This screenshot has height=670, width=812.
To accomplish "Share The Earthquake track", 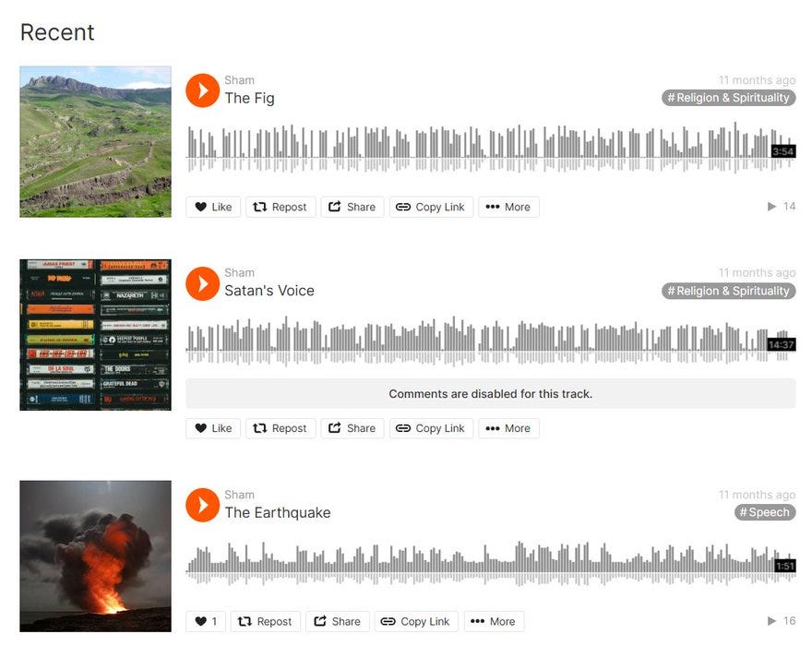I will (337, 621).
